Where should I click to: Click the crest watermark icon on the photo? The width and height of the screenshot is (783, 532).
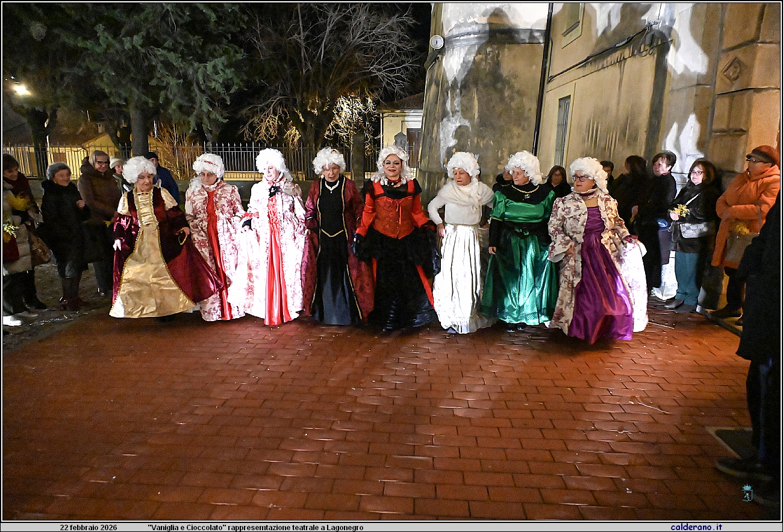[x=747, y=492]
